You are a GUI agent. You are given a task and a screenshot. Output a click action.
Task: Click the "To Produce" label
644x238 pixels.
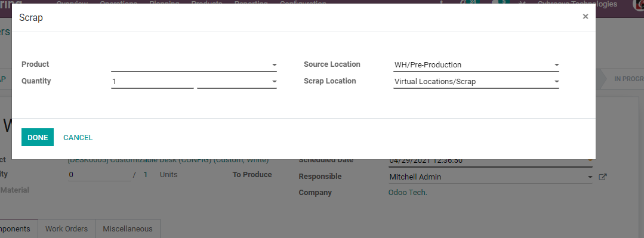pos(252,175)
